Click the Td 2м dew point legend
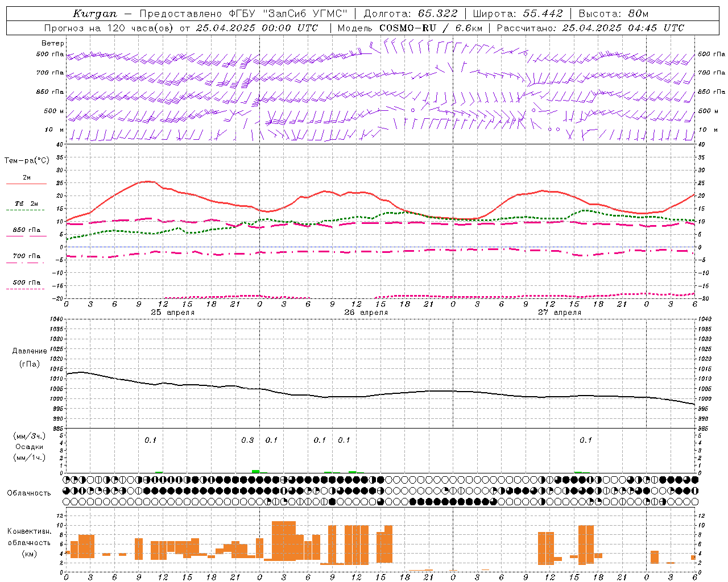Image resolution: width=728 pixels, height=582 pixels. [x=27, y=203]
